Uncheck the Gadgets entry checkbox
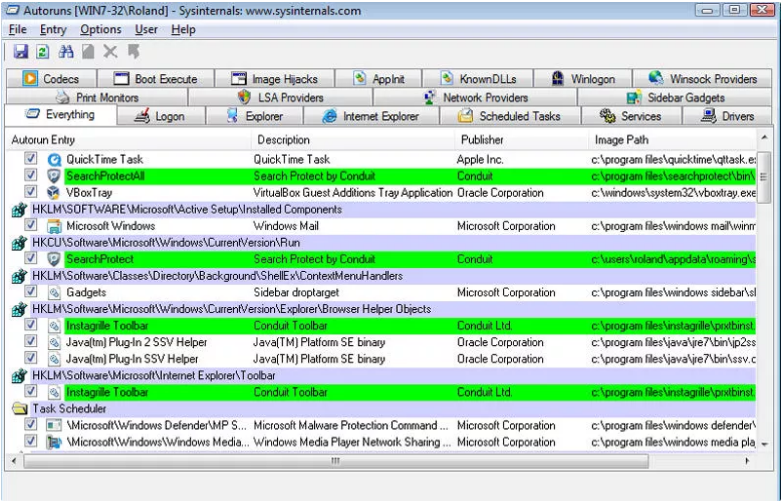The height and width of the screenshot is (501, 781). click(31, 291)
